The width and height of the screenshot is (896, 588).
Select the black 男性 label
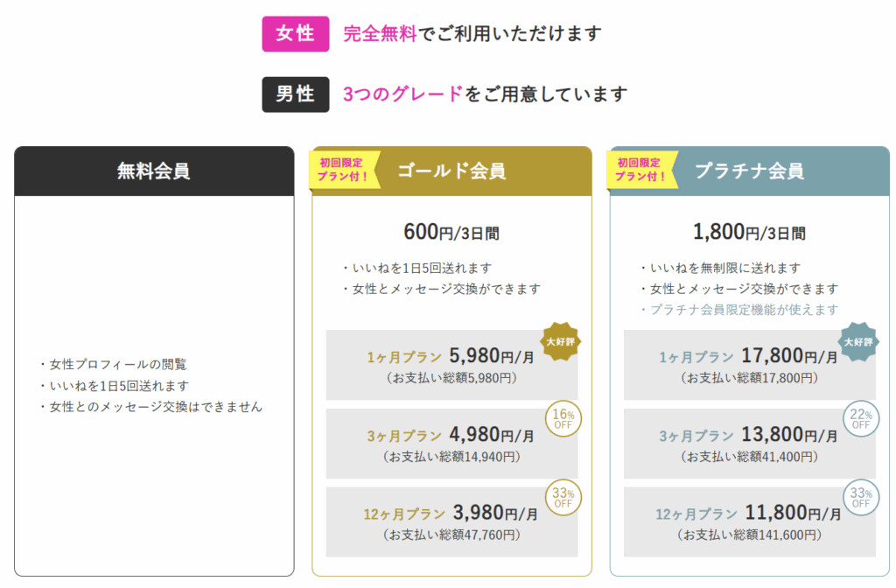coord(296,94)
